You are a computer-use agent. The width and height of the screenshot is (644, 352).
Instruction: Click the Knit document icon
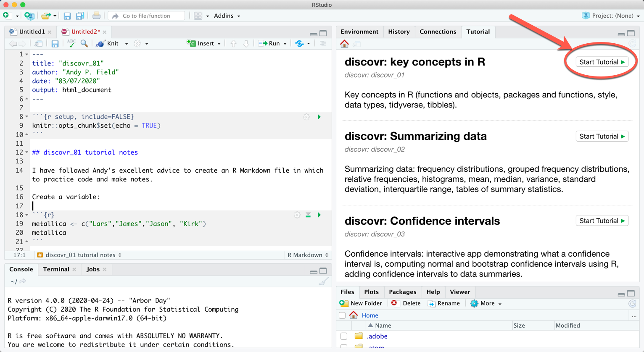[x=100, y=44]
